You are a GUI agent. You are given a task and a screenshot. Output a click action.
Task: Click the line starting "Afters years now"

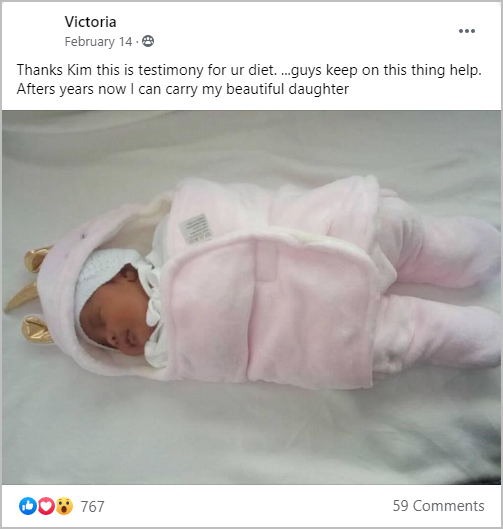pos(183,89)
